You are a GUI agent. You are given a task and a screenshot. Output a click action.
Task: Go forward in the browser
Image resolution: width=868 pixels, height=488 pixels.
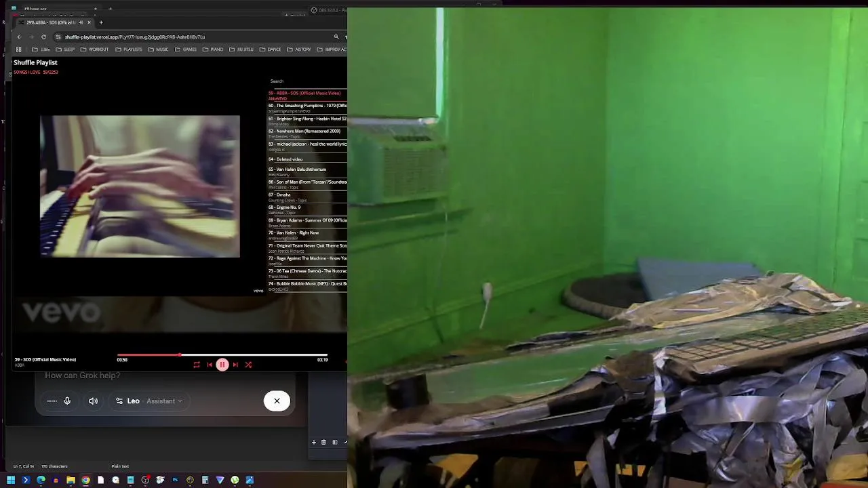[31, 37]
